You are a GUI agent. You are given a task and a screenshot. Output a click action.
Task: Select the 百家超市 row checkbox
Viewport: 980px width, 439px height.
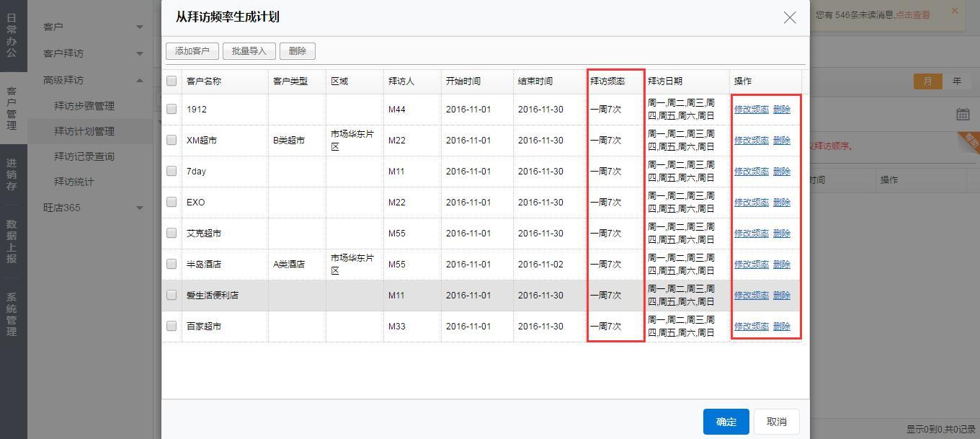pyautogui.click(x=171, y=326)
